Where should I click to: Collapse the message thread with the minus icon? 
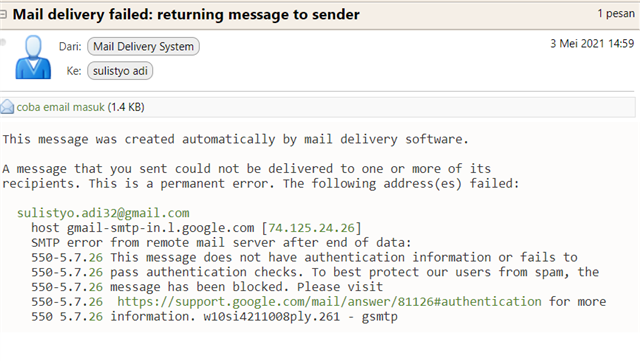3,15
